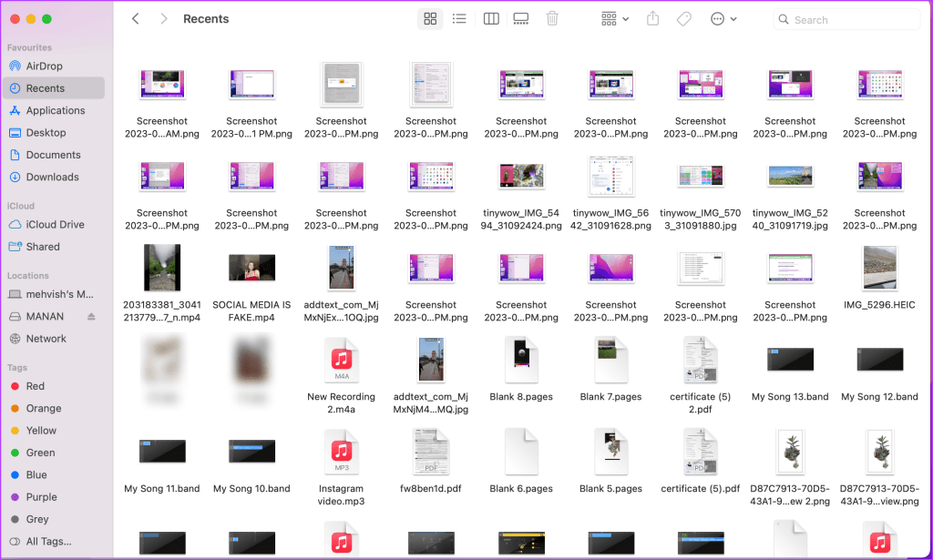Open AirDrop in the sidebar

click(54, 66)
